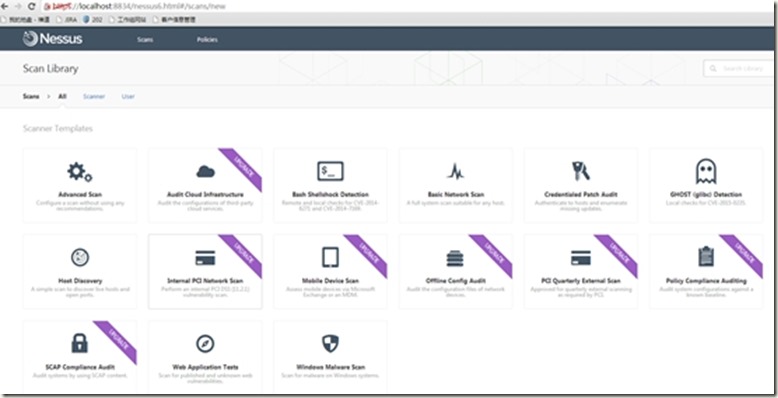Click the Audit Cloud Infrastructure title

[205, 195]
